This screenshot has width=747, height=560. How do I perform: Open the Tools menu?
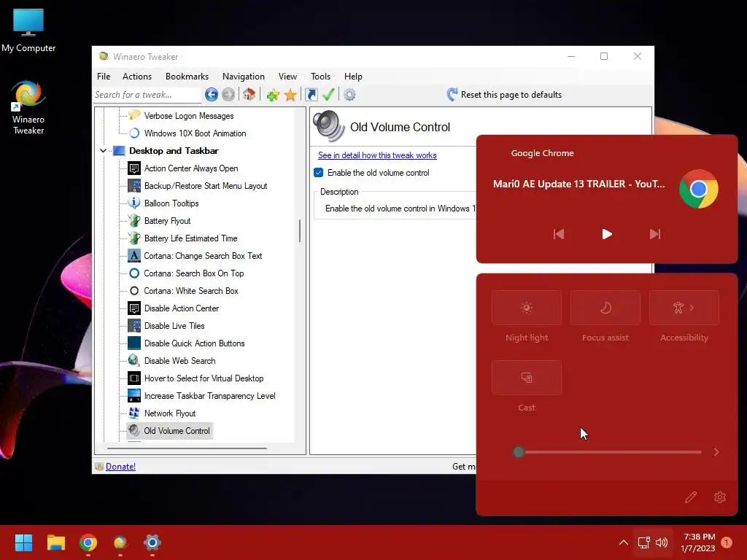(x=321, y=76)
